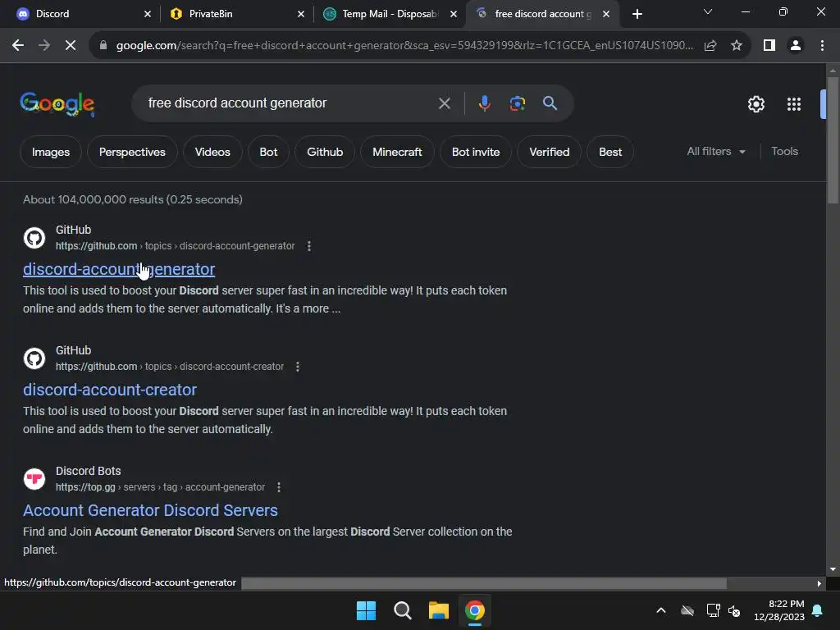Apply the Github filter chip

pyautogui.click(x=325, y=152)
